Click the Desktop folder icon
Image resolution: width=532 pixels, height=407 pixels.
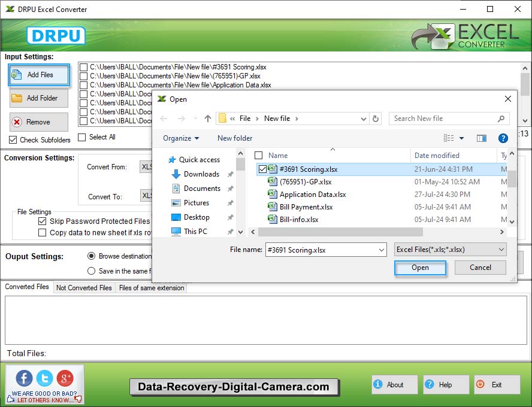(x=176, y=217)
